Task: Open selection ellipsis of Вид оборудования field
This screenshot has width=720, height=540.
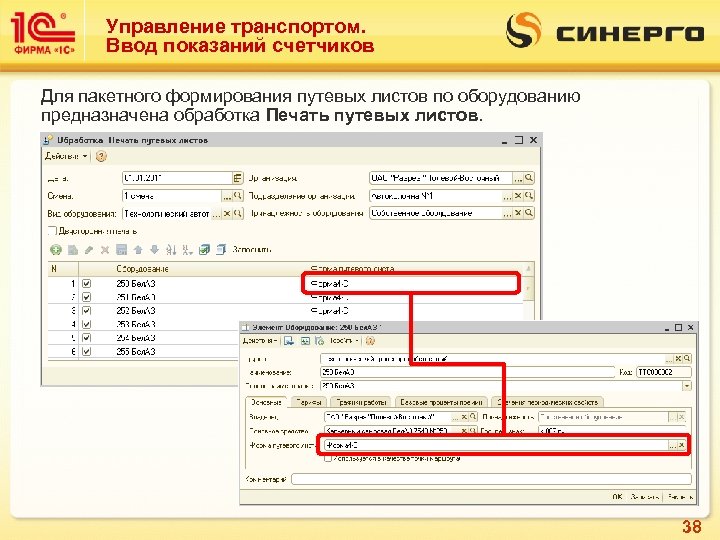Action: [x=216, y=214]
